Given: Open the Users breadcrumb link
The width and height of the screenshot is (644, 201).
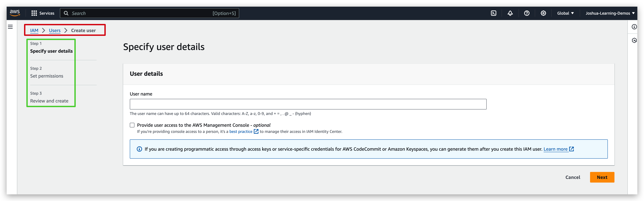Looking at the screenshot, I should (54, 30).
